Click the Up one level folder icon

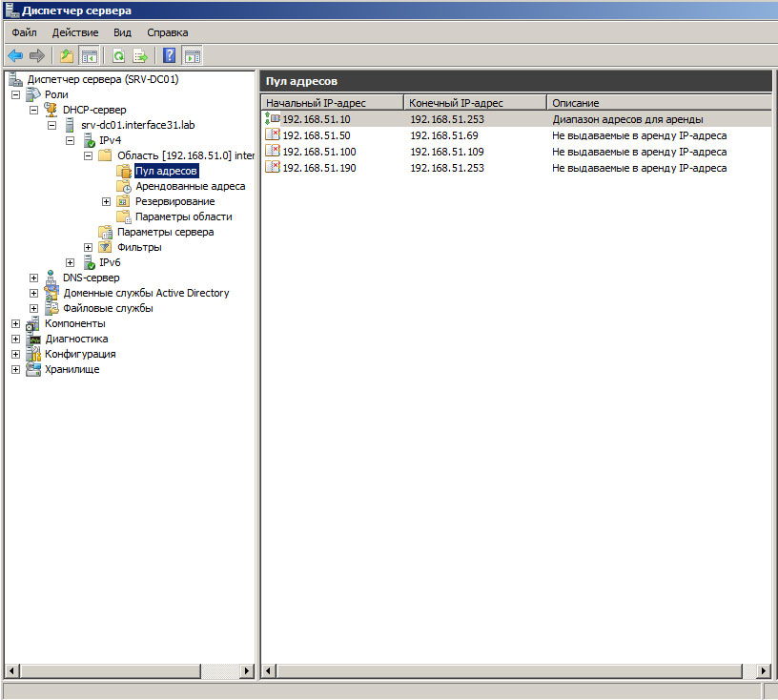pos(67,55)
